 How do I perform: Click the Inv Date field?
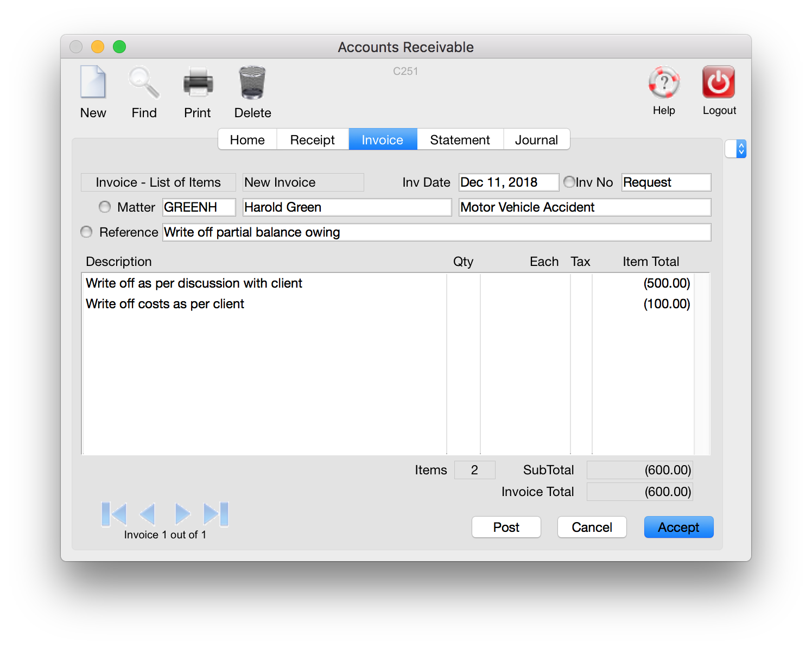pyautogui.click(x=509, y=182)
